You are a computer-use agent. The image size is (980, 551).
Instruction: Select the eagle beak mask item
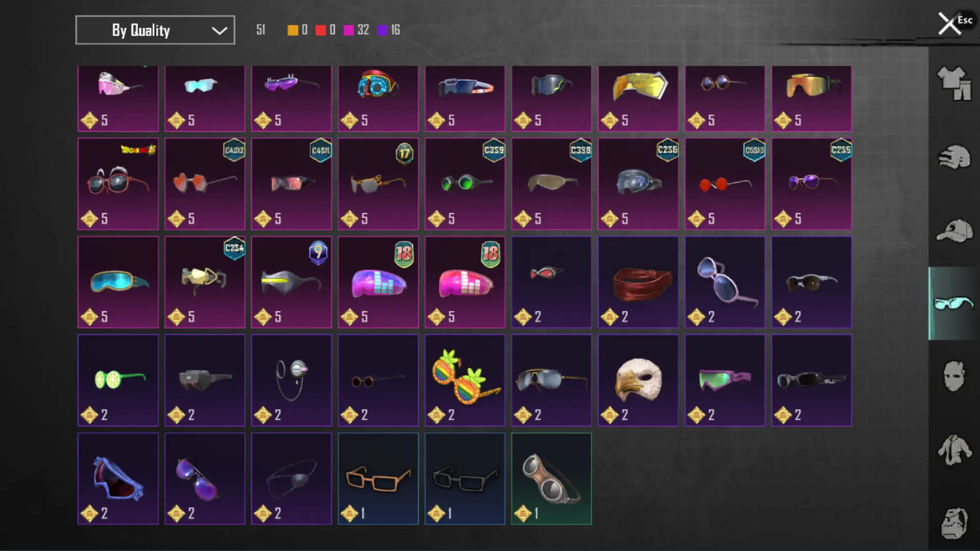(638, 380)
